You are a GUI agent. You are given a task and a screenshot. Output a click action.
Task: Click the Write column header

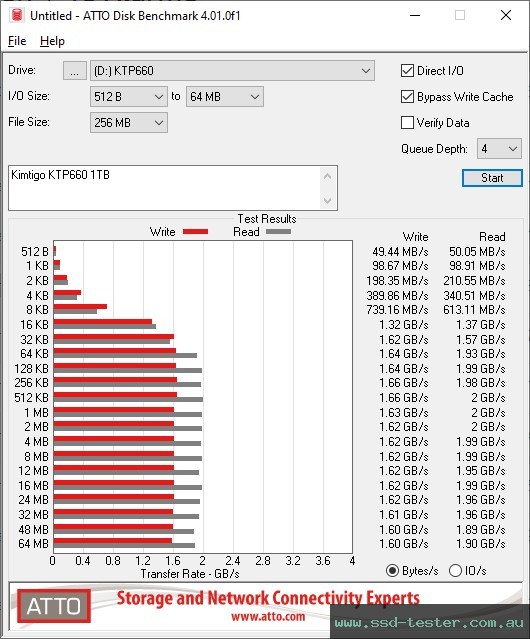[416, 237]
